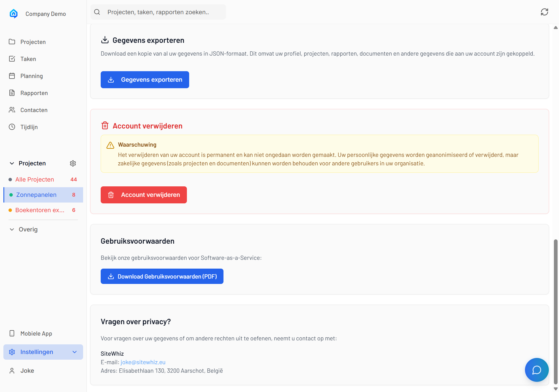559x392 pixels.
Task: Click the search projects input field
Action: pos(164,12)
